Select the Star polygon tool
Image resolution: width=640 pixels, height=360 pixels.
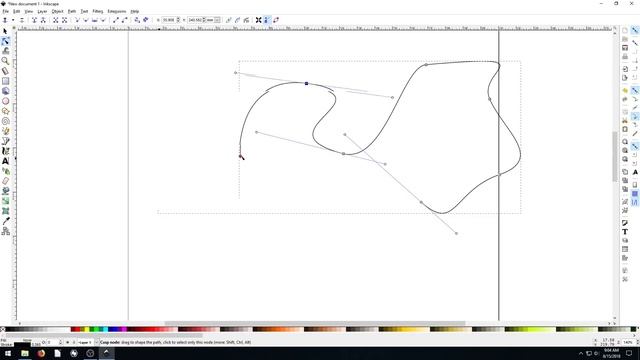[5, 111]
